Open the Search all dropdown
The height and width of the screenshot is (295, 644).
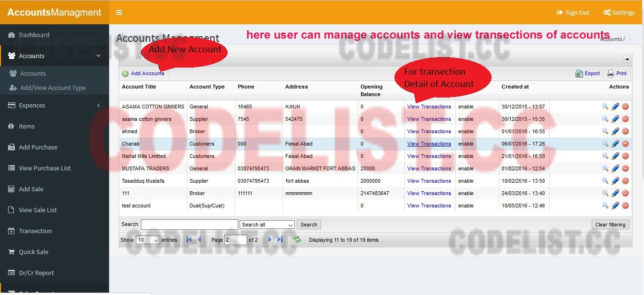pos(267,225)
